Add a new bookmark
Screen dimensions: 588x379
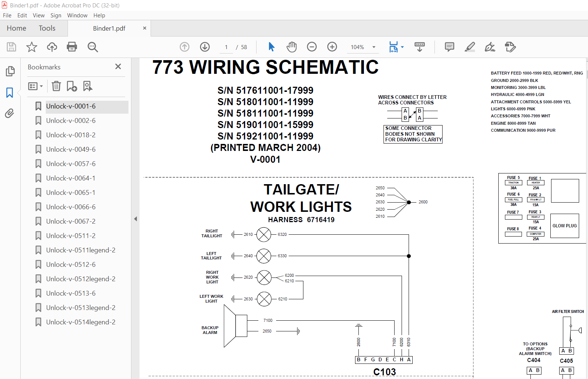[x=72, y=86]
